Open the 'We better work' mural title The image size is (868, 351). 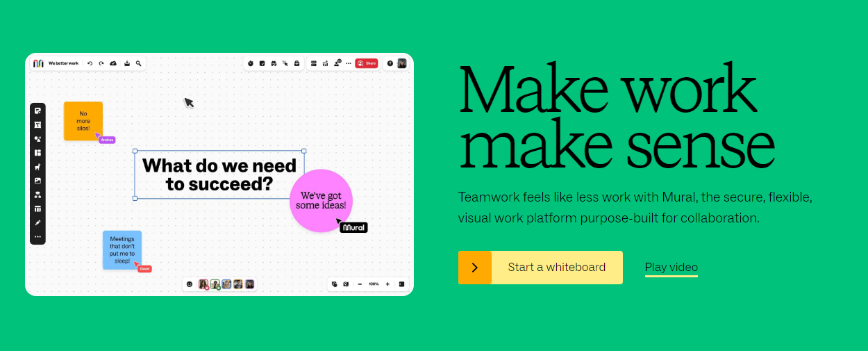point(63,63)
